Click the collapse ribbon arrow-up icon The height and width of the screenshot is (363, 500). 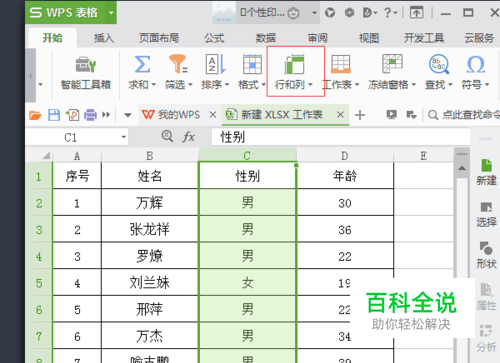417,13
